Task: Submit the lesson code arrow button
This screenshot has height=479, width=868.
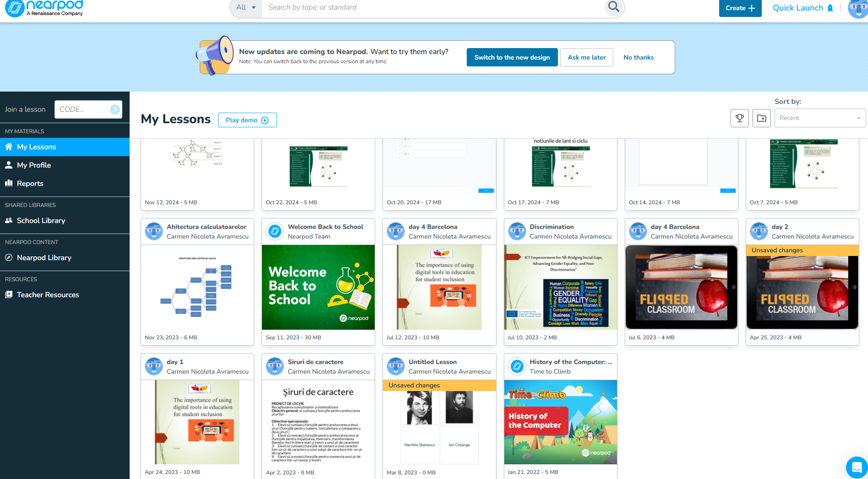Action: (x=115, y=109)
